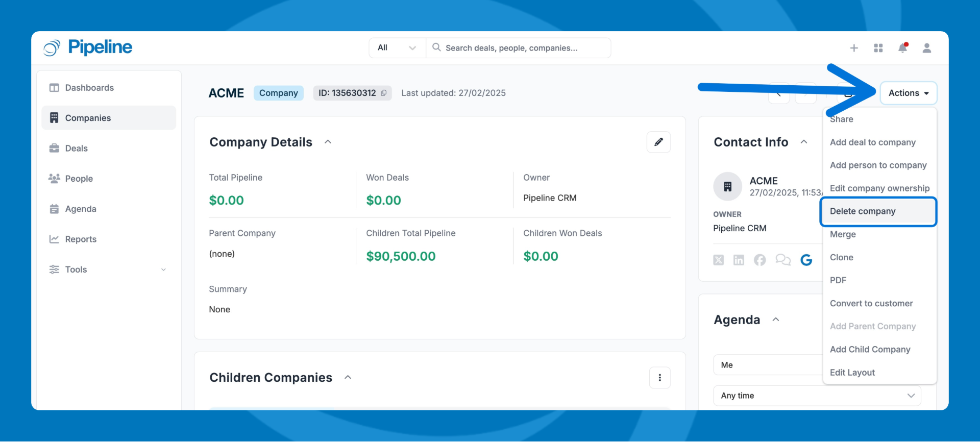
Task: Select Clone from Actions menu
Action: click(880, 257)
